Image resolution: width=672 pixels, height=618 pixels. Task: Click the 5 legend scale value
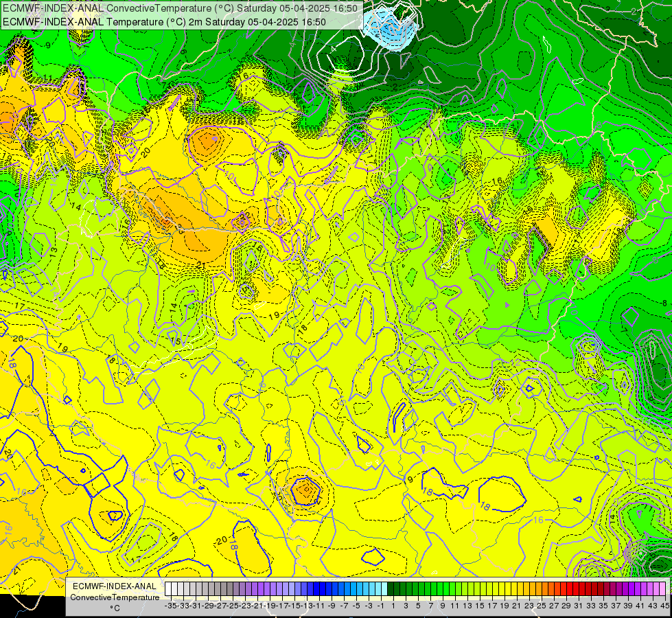tap(419, 606)
